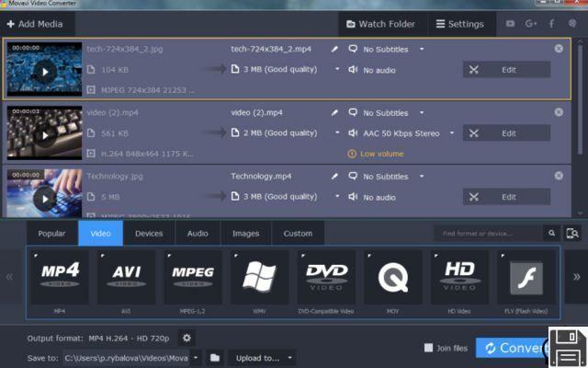Rename output tech-724x384_2.mp4 with the pencil icon

point(334,49)
